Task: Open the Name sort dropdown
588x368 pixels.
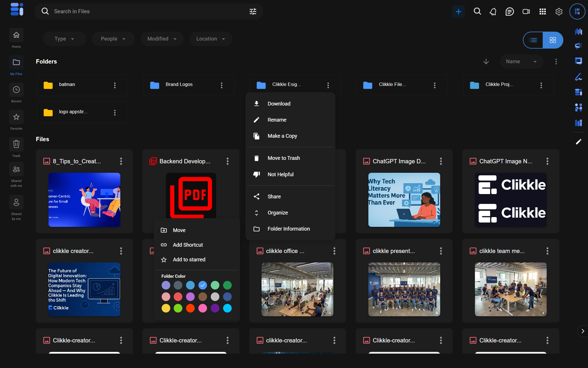Action: pos(521,62)
